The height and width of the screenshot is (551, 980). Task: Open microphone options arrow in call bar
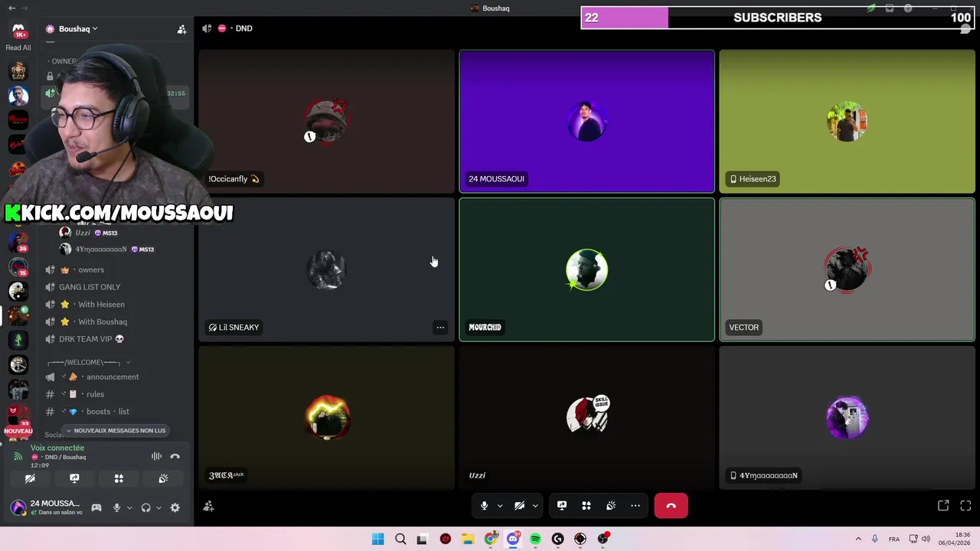point(500,506)
